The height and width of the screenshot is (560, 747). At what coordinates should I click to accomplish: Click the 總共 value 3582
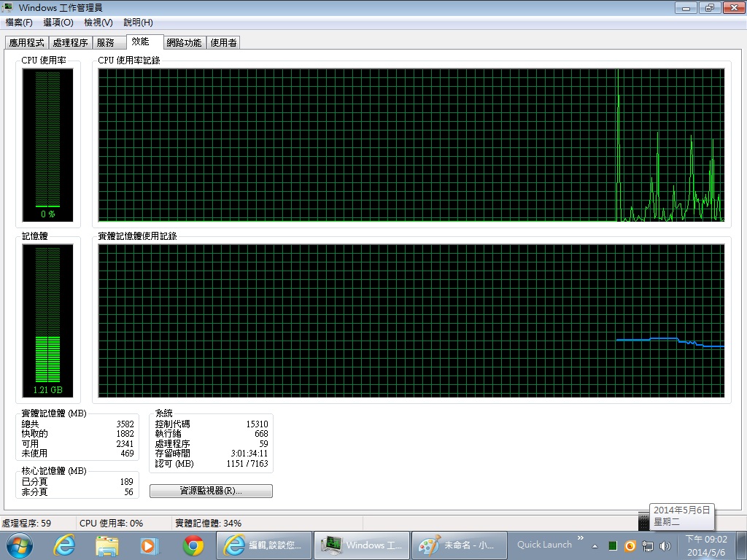[x=125, y=424]
